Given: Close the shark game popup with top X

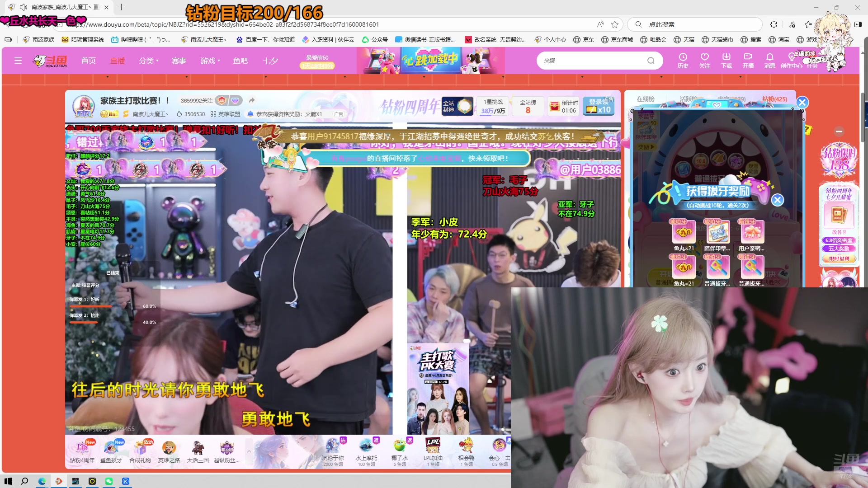Looking at the screenshot, I should (x=802, y=103).
